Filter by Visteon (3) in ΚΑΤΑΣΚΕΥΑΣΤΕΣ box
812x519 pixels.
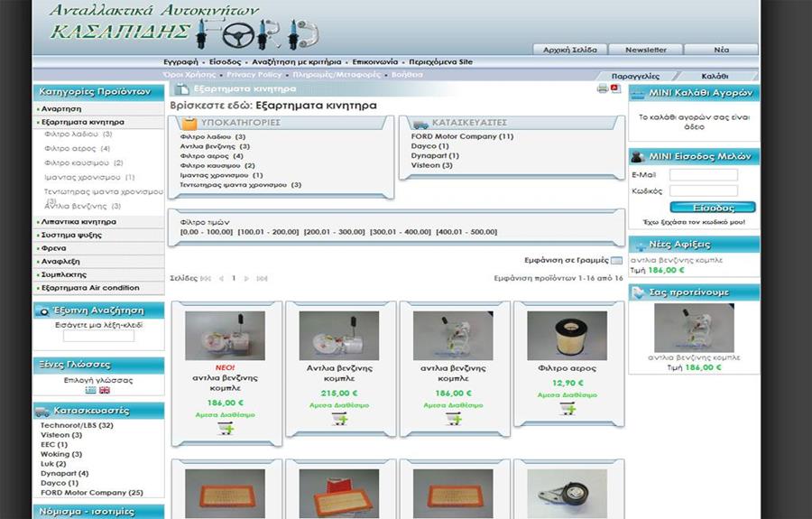pos(431,165)
